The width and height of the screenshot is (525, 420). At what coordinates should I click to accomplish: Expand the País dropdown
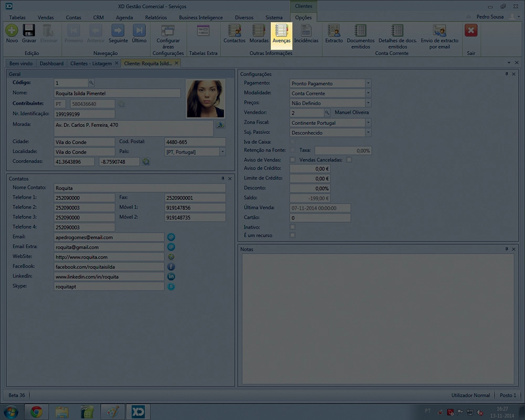(223, 152)
